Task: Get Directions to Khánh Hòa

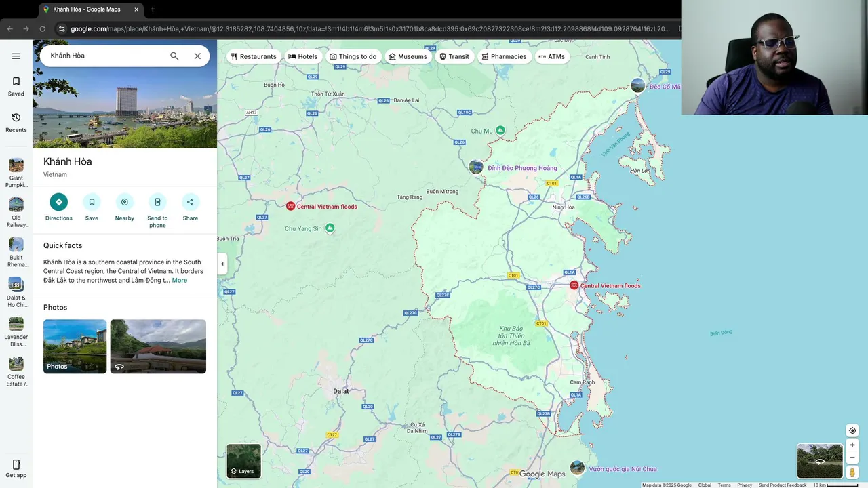Action: click(x=58, y=207)
